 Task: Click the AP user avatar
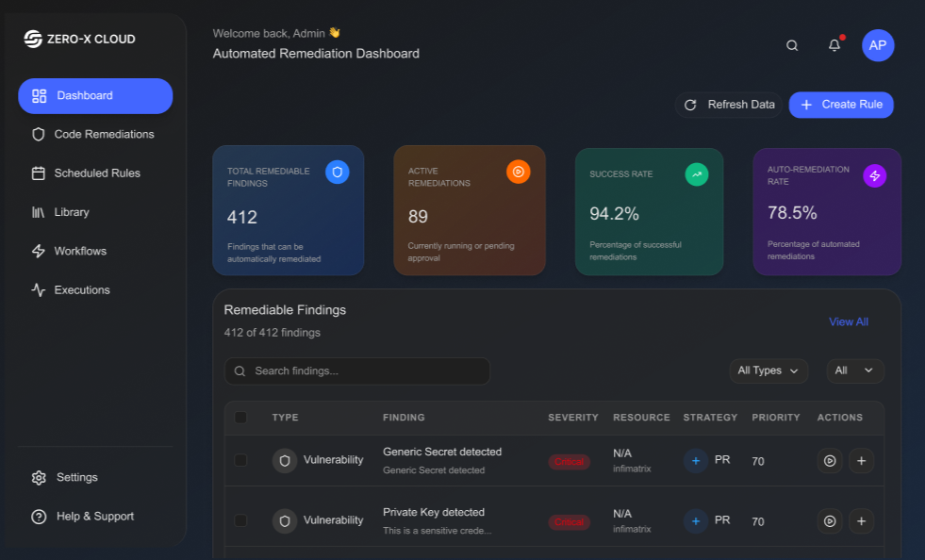[x=878, y=45]
